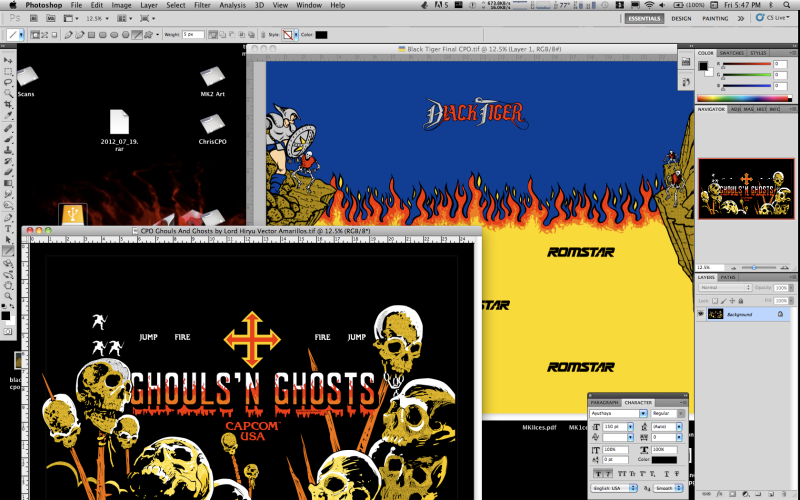Click the Polygon shape in options bar
Viewport: 800px width, 500px height.
pos(126,35)
